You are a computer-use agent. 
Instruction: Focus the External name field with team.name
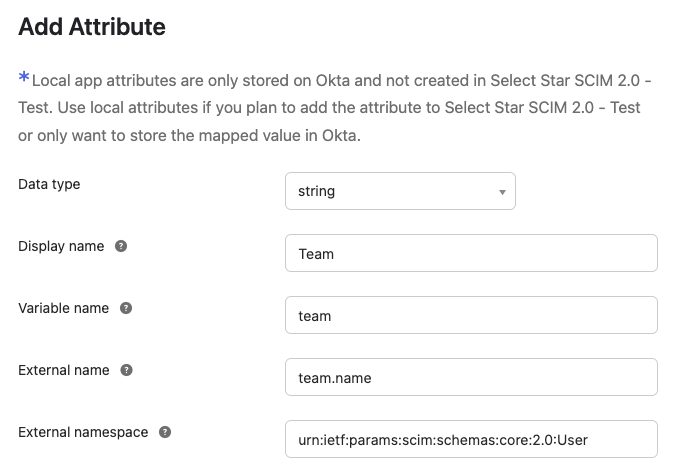click(471, 378)
